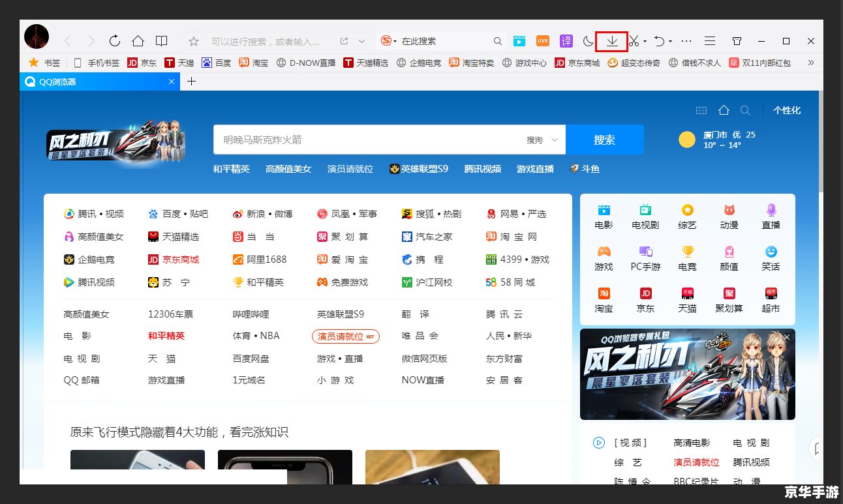
Task: Open 58同城 site link
Action: tap(510, 282)
